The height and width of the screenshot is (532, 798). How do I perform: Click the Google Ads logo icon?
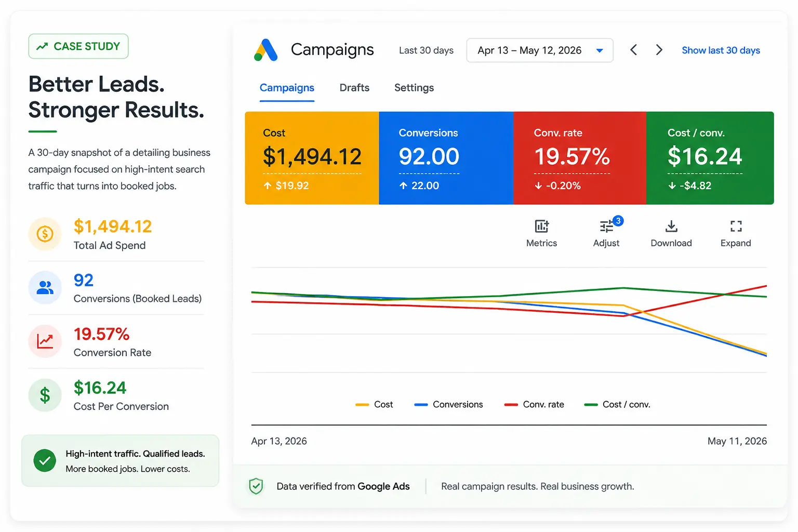pyautogui.click(x=265, y=50)
